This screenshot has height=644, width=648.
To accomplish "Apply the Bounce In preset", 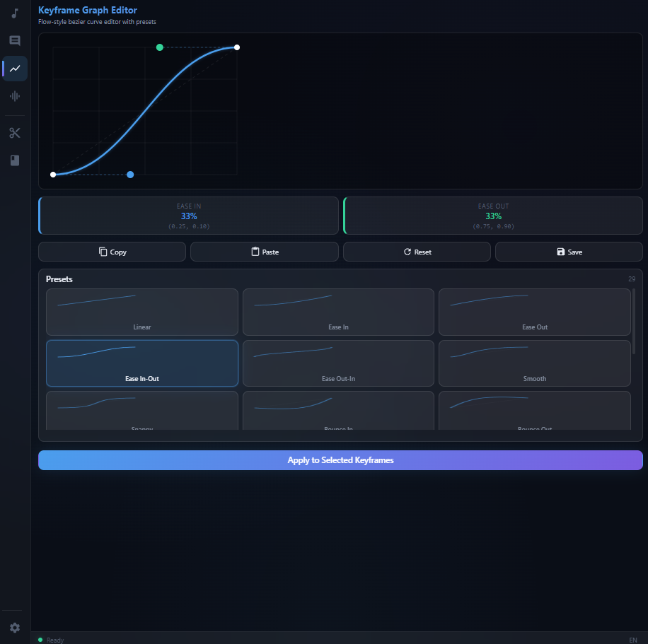I will [x=338, y=411].
